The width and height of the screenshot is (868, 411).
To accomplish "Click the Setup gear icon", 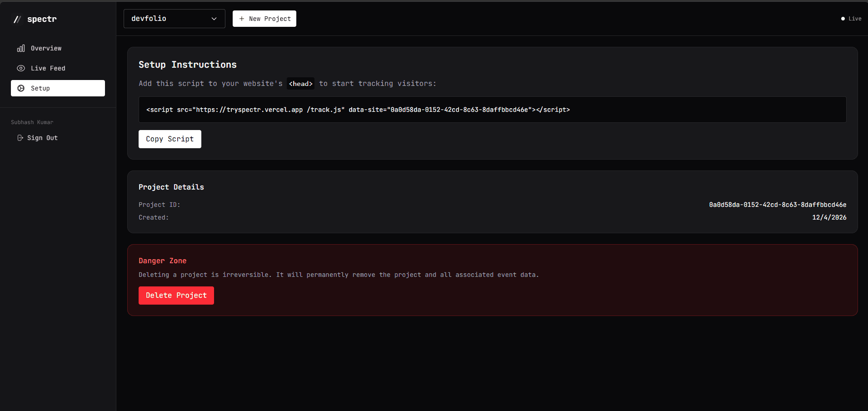I will point(21,88).
